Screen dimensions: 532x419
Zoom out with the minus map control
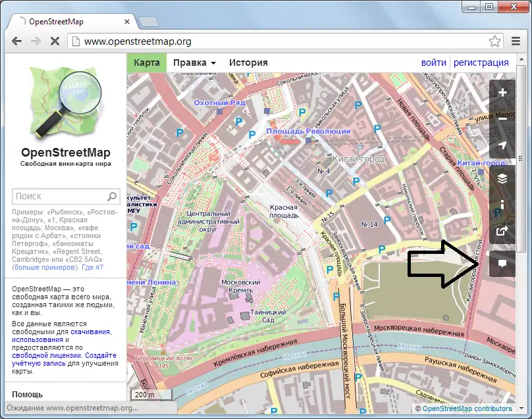point(502,119)
